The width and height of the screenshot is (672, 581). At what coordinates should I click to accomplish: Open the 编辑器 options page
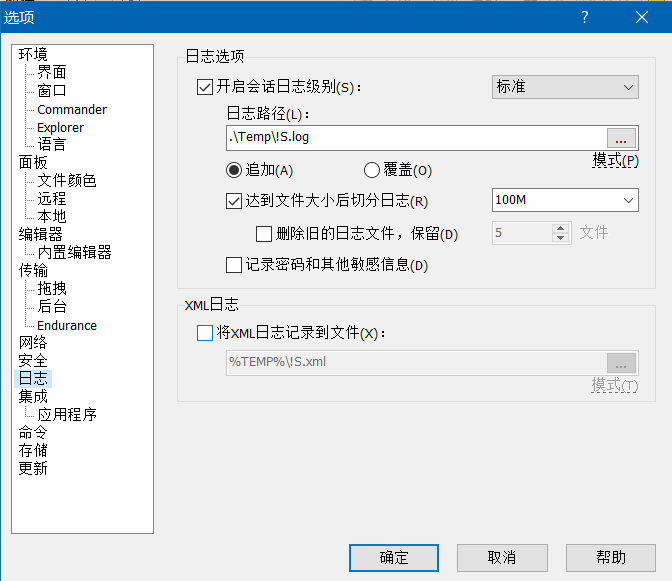40,234
